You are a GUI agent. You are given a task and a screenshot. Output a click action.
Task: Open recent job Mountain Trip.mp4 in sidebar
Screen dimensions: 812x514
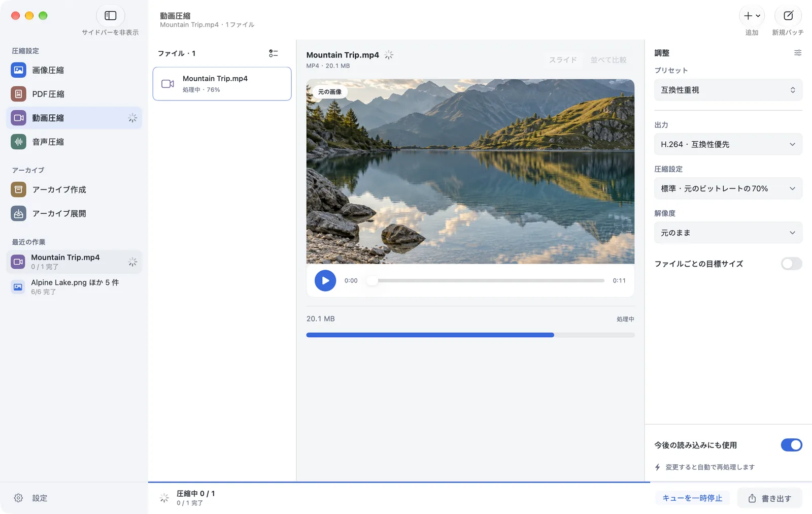click(x=74, y=262)
